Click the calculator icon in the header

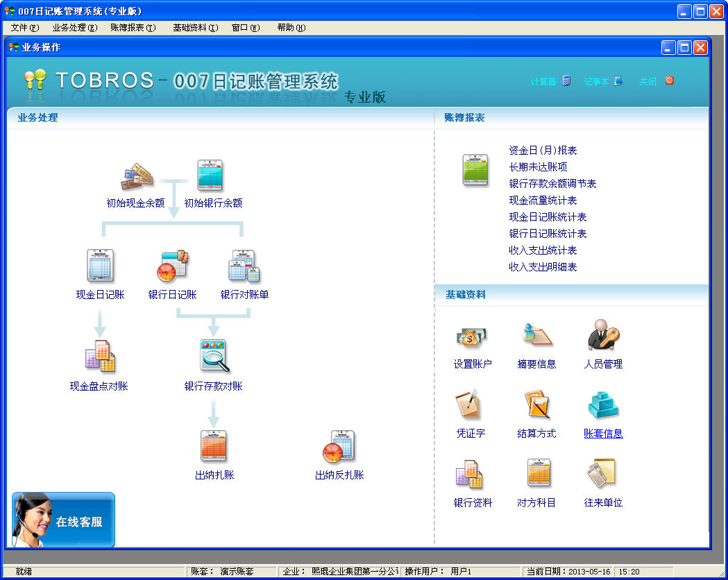(566, 81)
